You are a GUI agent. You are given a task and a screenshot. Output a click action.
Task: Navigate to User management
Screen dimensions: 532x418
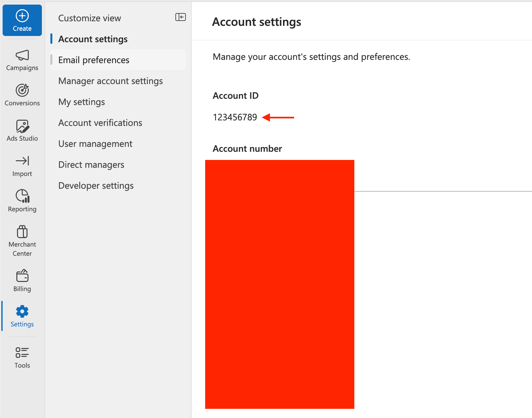coord(95,144)
